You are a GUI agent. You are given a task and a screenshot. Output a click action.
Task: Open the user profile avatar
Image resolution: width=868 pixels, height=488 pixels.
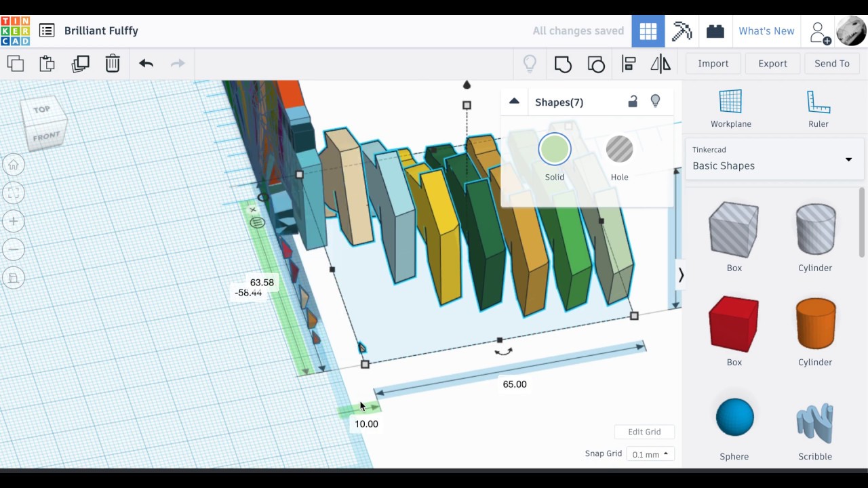pyautogui.click(x=851, y=31)
